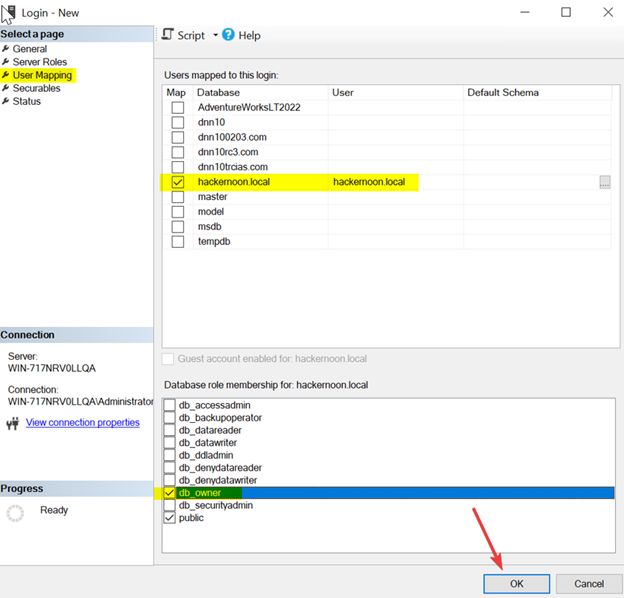Maximize the Login - New window
This screenshot has width=624, height=598.
(566, 12)
